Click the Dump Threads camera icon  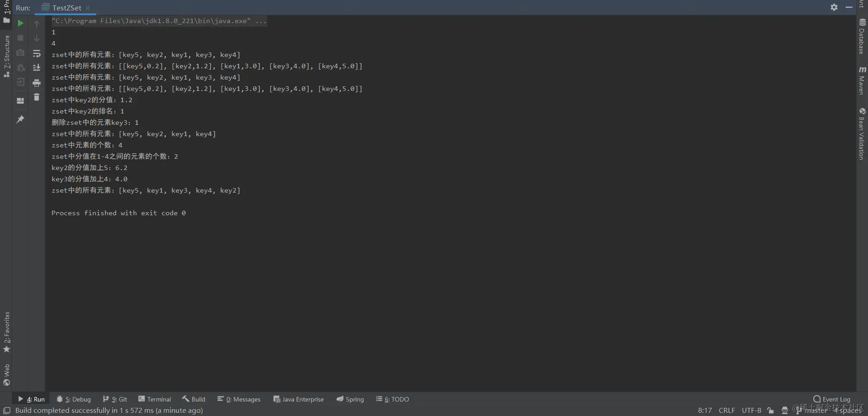point(20,53)
